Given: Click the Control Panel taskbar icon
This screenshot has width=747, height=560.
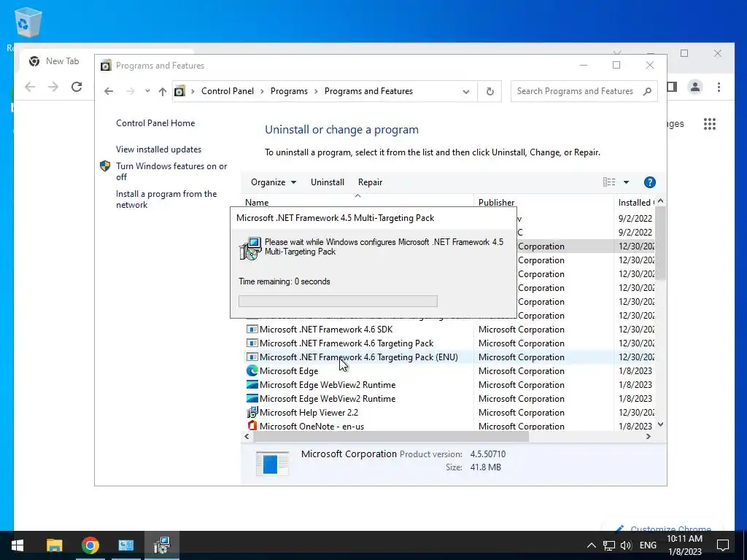Looking at the screenshot, I should pos(125,545).
